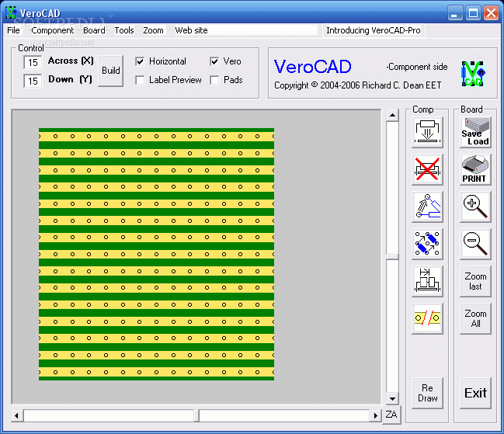The image size is (504, 434).
Task: Open the File menu
Action: coord(13,30)
